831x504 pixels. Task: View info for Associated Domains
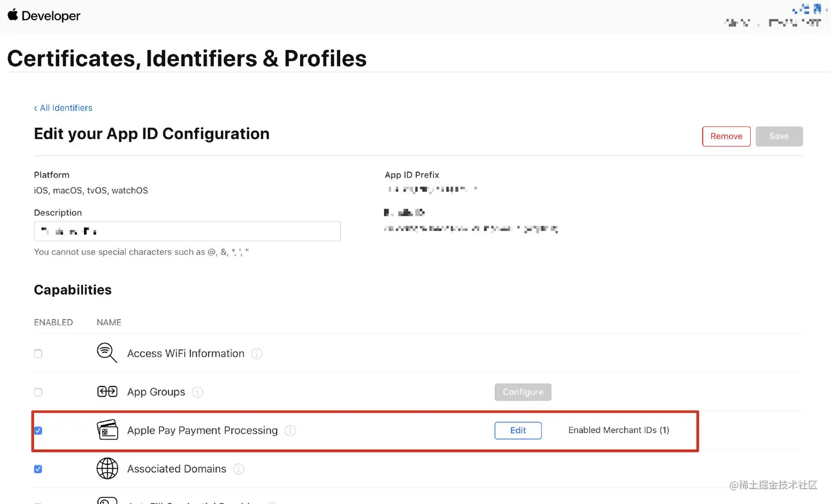pyautogui.click(x=239, y=469)
